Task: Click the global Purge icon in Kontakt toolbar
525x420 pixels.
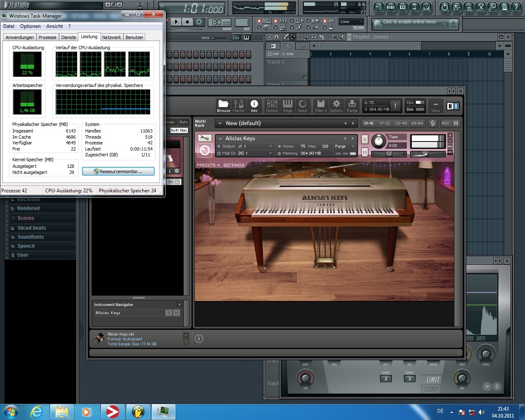Action: 352,106
